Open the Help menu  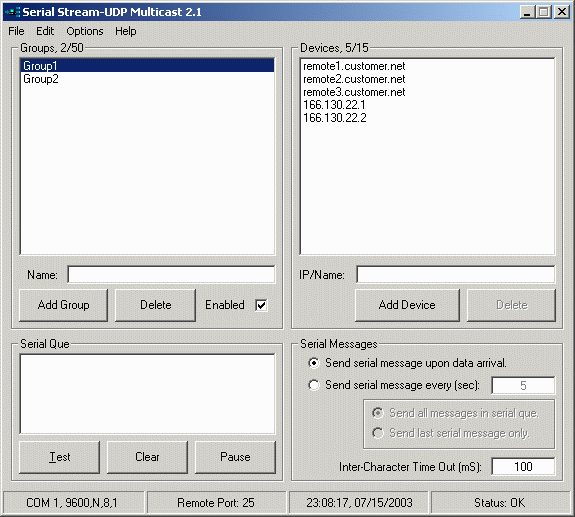pos(125,31)
